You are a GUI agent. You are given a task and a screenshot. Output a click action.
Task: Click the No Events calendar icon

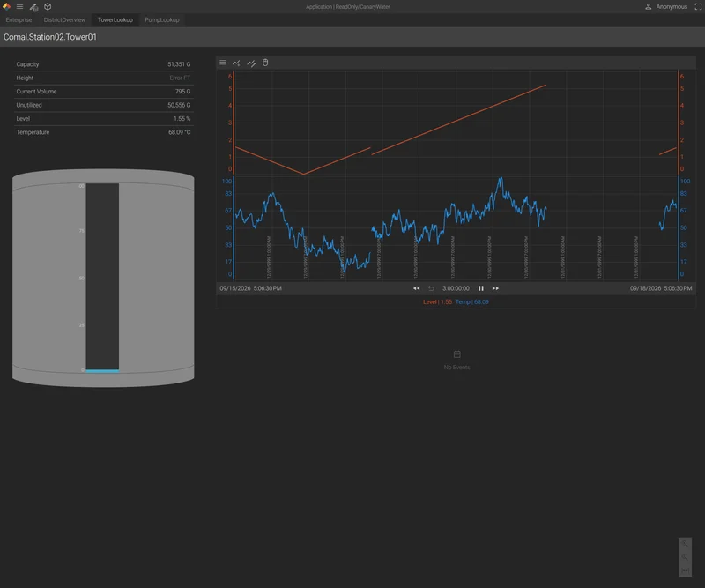pyautogui.click(x=456, y=354)
